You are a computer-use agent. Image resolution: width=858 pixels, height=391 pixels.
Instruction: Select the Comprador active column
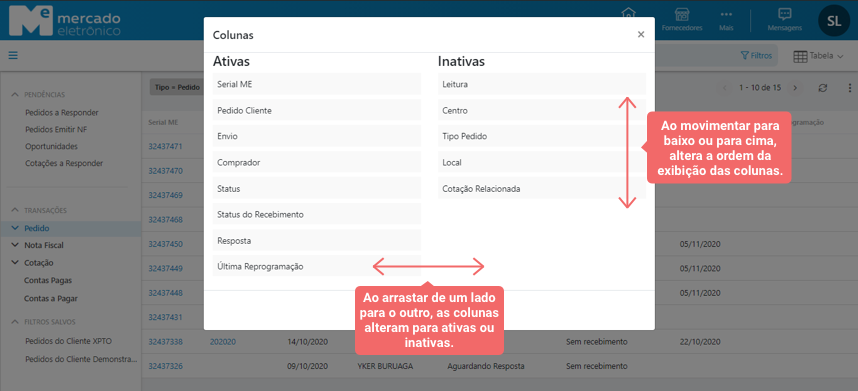click(x=317, y=162)
